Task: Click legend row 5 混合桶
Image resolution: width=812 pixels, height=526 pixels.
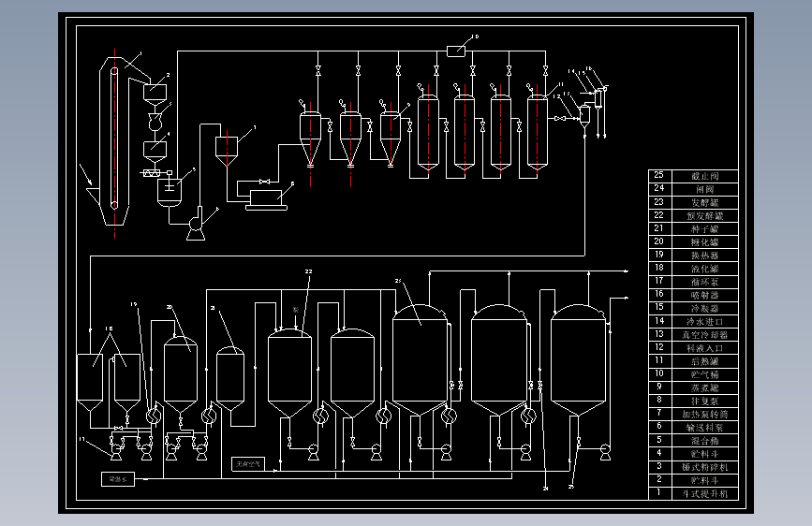Action: [693, 441]
